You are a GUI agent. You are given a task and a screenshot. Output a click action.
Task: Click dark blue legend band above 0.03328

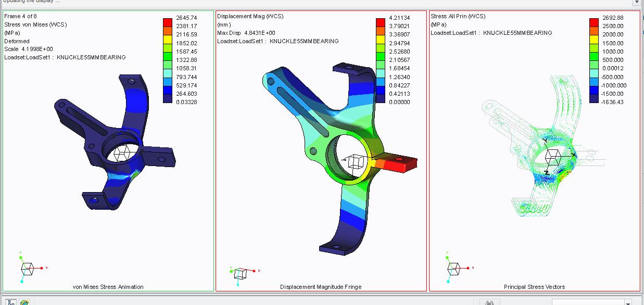168,98
